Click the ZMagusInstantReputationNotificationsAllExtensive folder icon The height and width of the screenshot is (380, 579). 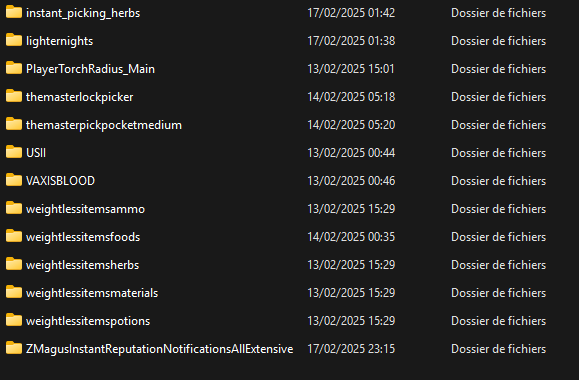click(x=14, y=348)
